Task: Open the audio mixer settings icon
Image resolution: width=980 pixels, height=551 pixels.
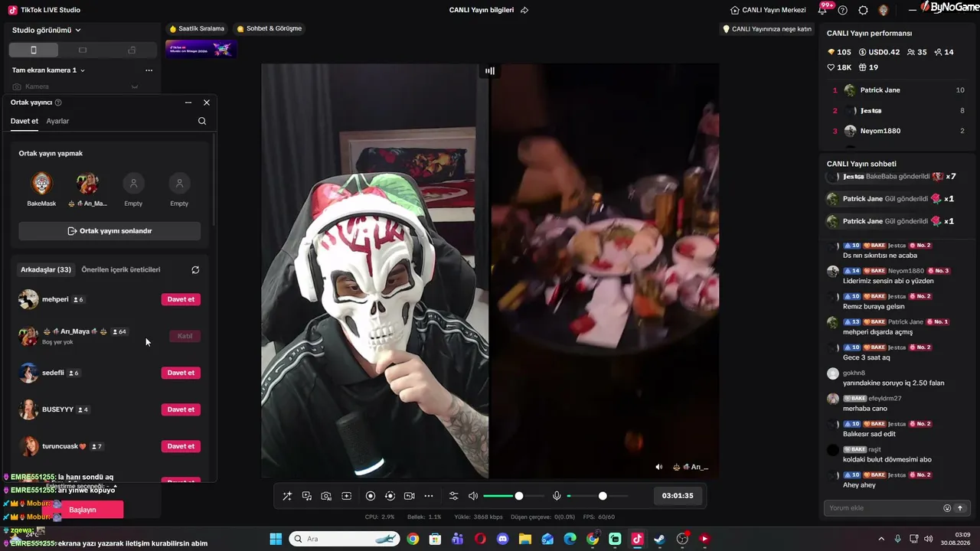Action: tap(453, 496)
